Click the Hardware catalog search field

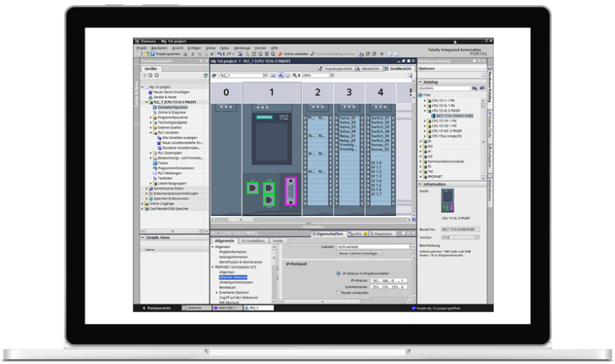[x=445, y=88]
